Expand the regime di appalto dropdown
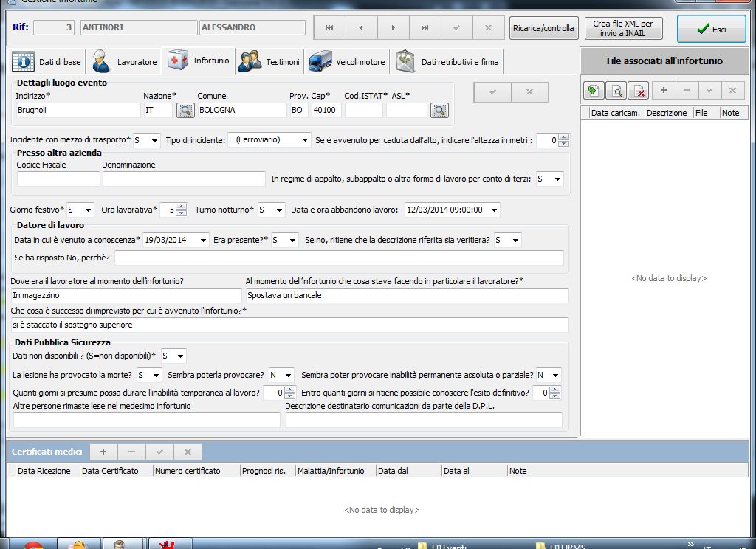This screenshot has width=756, height=549. [557, 179]
